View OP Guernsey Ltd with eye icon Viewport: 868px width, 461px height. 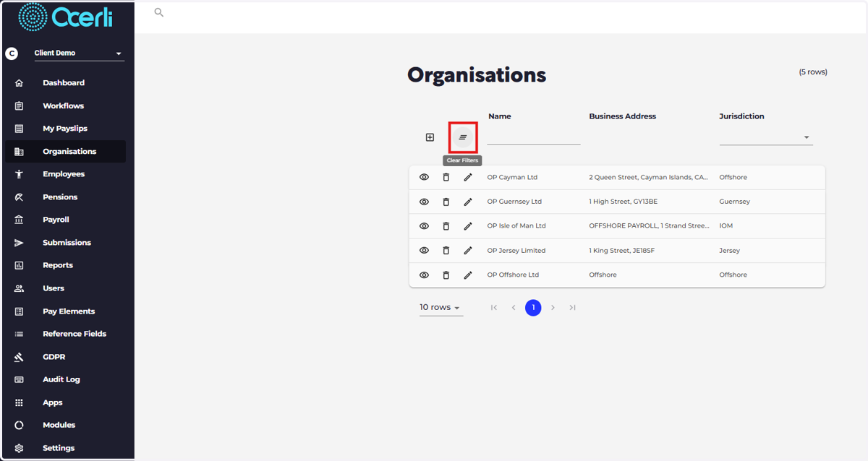click(x=425, y=202)
